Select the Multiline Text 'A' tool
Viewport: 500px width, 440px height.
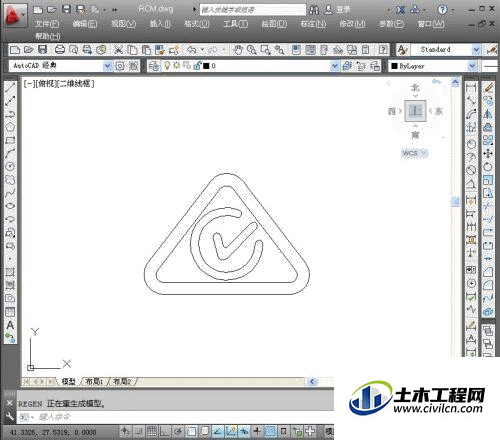pyautogui.click(x=10, y=325)
